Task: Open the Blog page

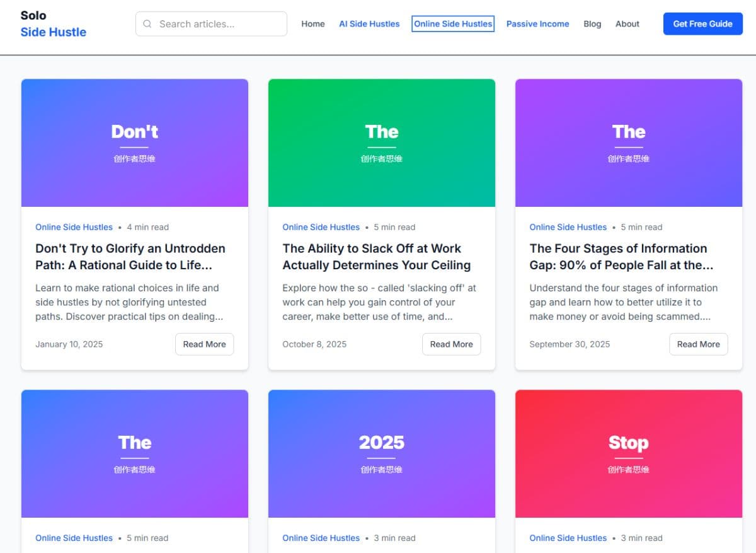Action: (x=592, y=24)
